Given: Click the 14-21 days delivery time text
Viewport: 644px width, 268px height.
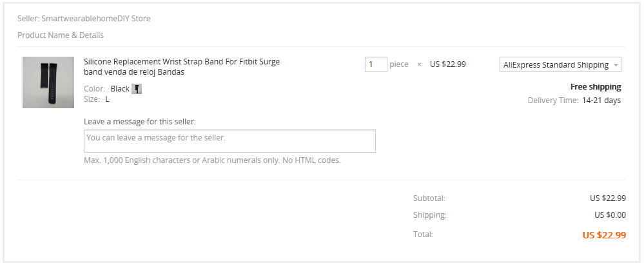Looking at the screenshot, I should point(601,100).
